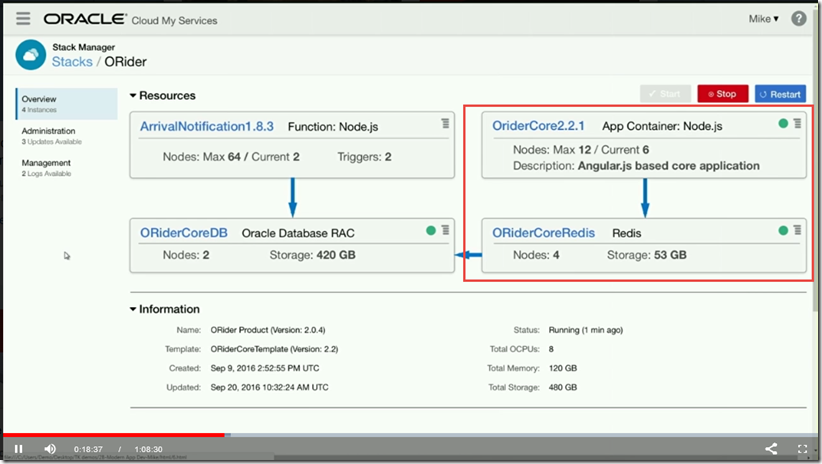
Task: Click the disabled Start button
Action: [665, 94]
